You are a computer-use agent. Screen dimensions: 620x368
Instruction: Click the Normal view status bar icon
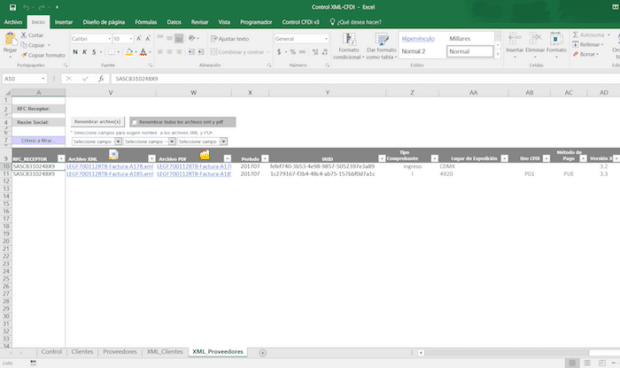pyautogui.click(x=572, y=363)
